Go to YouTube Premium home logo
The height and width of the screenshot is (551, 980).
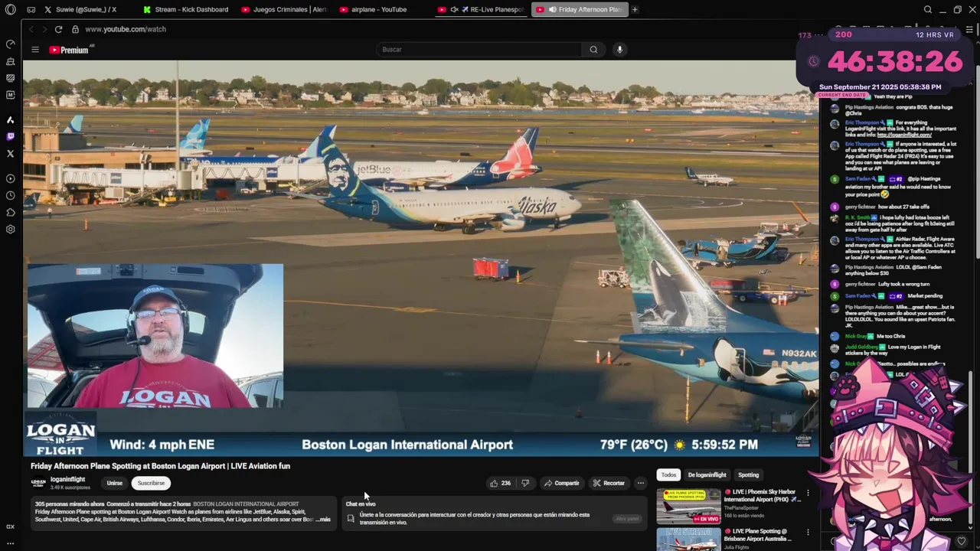70,50
